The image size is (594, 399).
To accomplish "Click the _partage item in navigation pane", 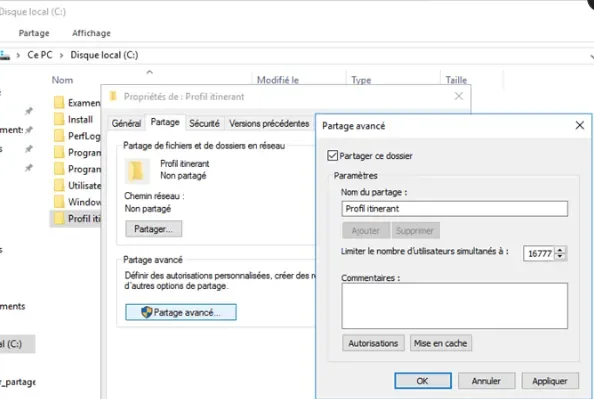I will click(17, 382).
